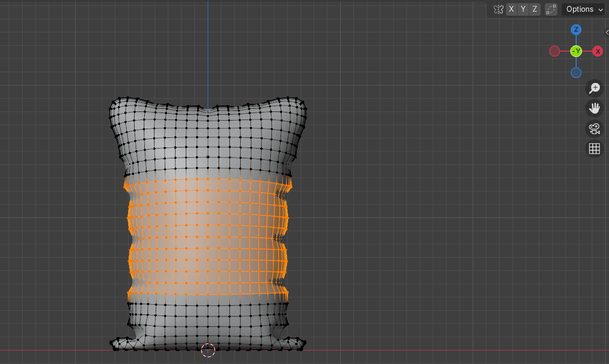Viewport: 609px width, 364px height.
Task: Click the blue Z axis gizmo ball
Action: [x=576, y=30]
